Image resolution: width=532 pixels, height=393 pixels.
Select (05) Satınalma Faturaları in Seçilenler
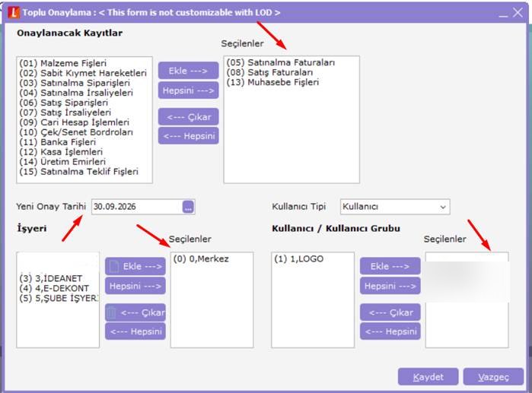[x=281, y=62]
